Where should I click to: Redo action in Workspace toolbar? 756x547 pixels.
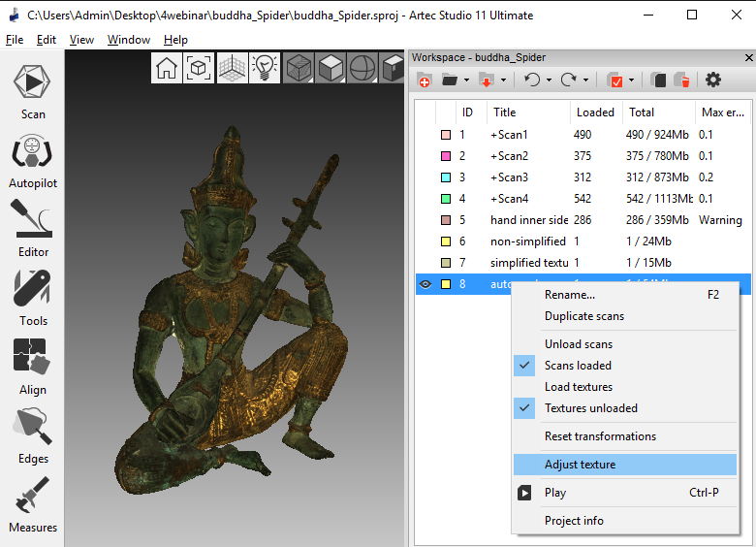click(x=569, y=80)
